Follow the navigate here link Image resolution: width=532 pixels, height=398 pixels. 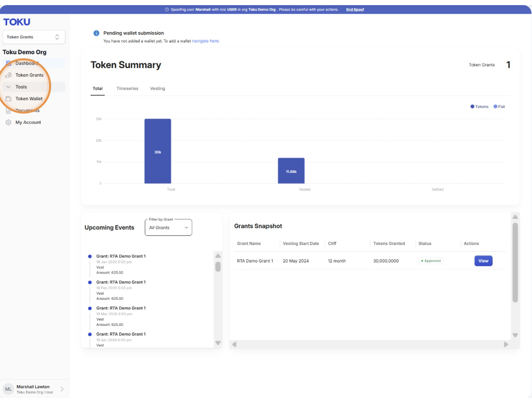point(206,41)
